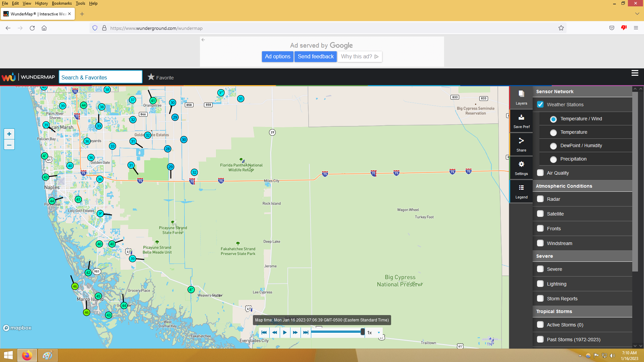Open the History menu
Viewport: 644px width, 362px height.
click(41, 3)
